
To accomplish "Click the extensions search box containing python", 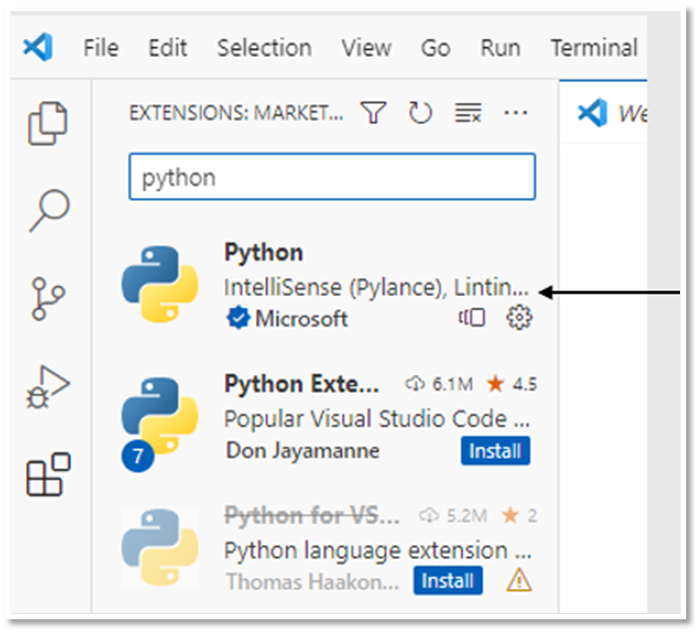I will pyautogui.click(x=332, y=178).
